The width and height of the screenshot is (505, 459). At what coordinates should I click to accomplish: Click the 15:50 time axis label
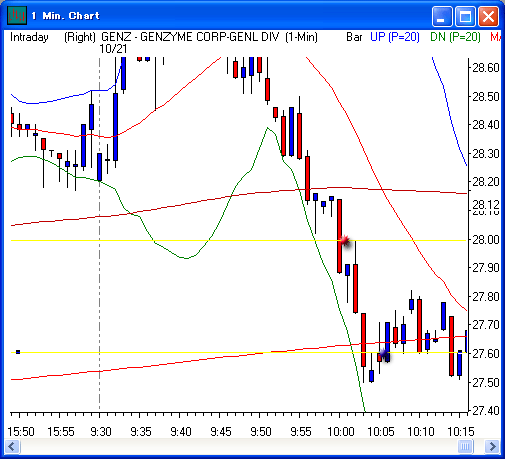[21, 432]
